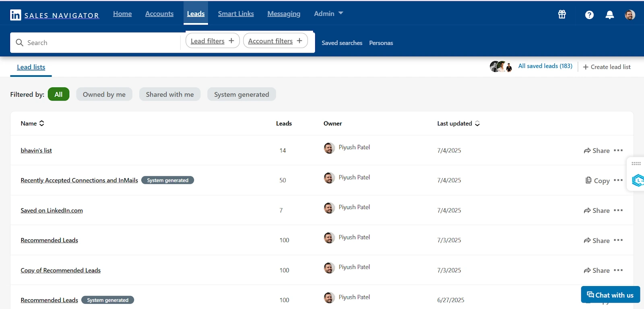Sort lists by the Last updated column
Screen dimensions: 644x309
tap(458, 123)
